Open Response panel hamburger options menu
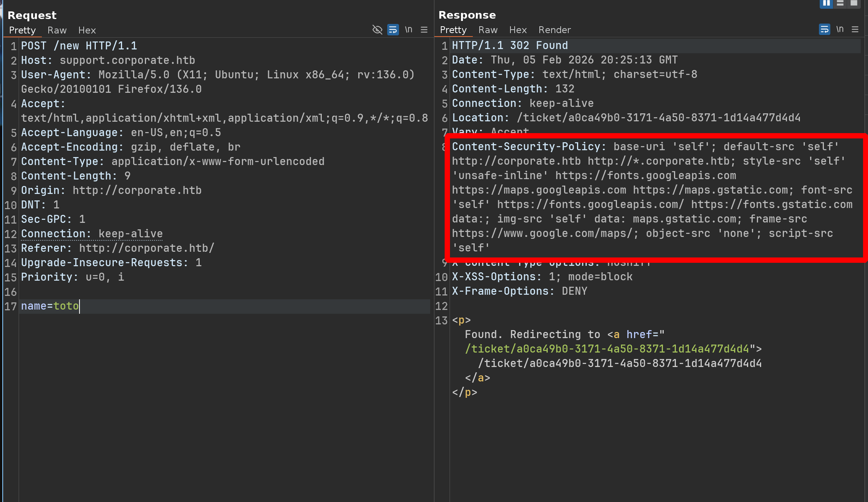 [855, 29]
